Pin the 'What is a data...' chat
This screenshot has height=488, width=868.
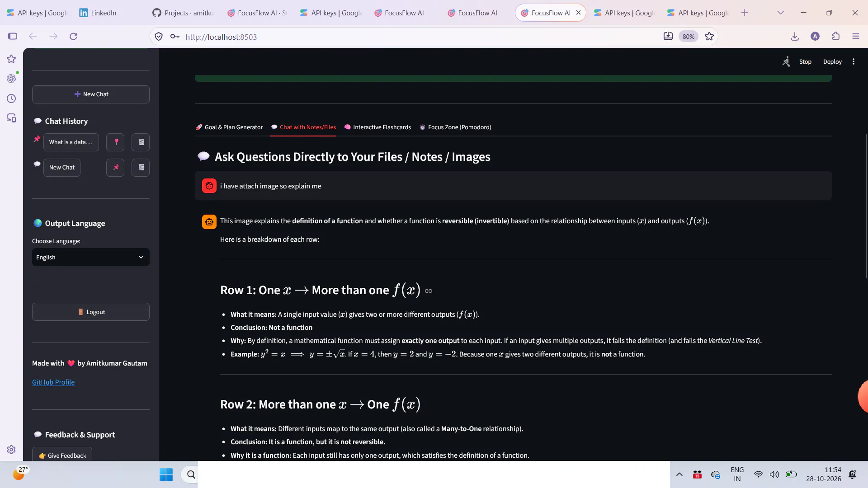(116, 142)
